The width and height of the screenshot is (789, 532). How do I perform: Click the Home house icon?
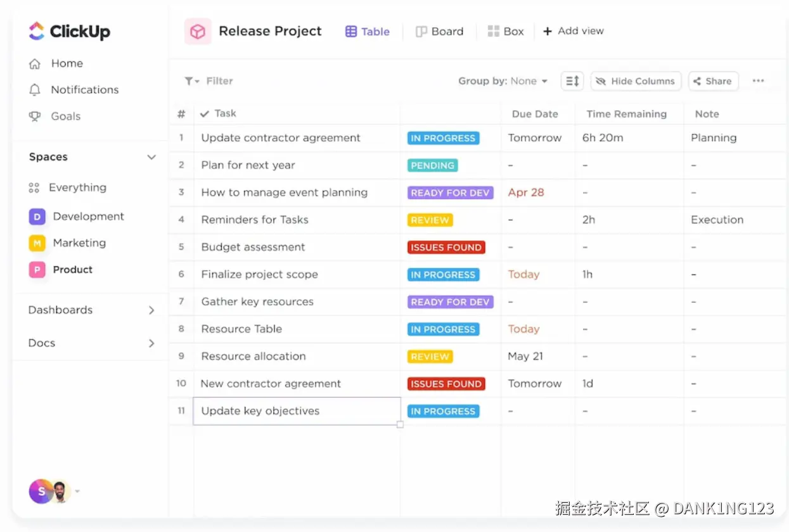[35, 64]
